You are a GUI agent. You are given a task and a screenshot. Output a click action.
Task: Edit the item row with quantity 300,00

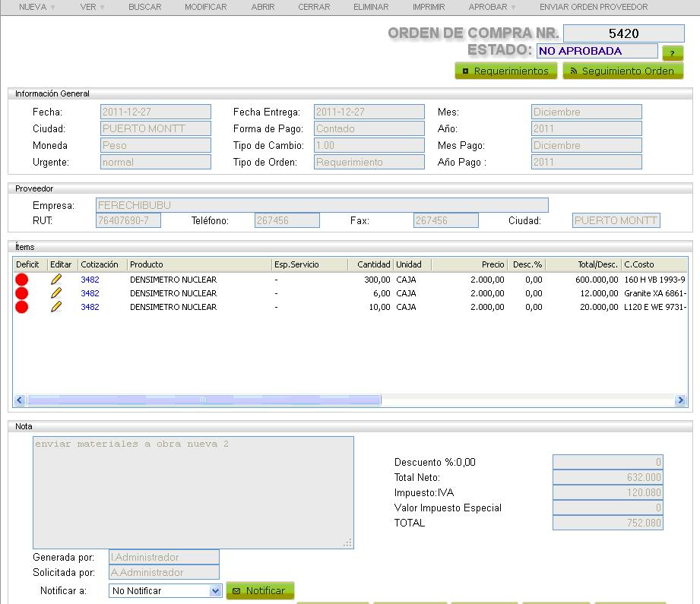tap(56, 280)
